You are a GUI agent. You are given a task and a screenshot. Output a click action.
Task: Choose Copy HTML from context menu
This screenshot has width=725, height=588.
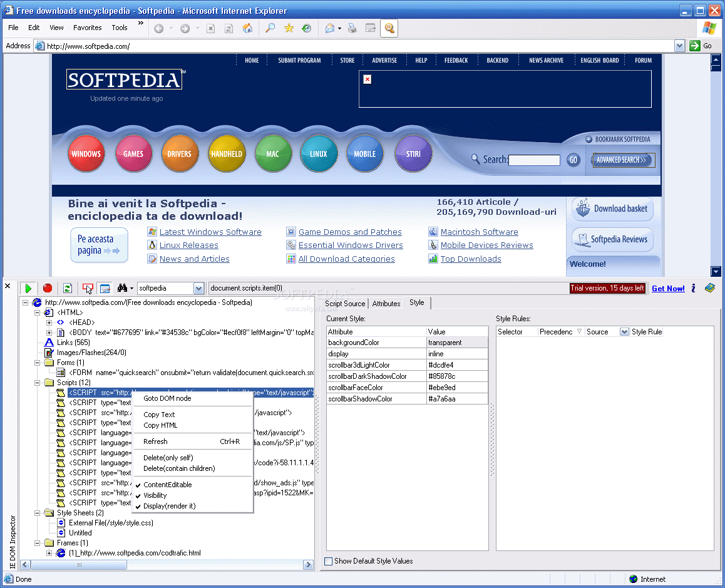click(x=193, y=425)
